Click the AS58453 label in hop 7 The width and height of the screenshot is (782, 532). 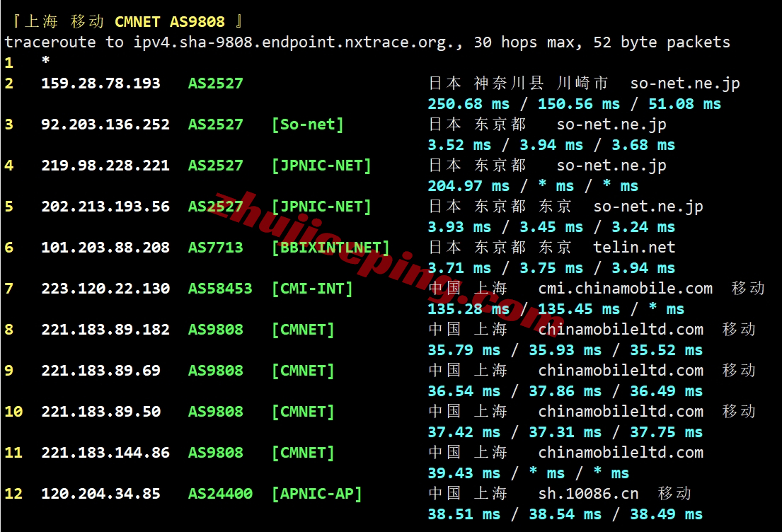[220, 288]
